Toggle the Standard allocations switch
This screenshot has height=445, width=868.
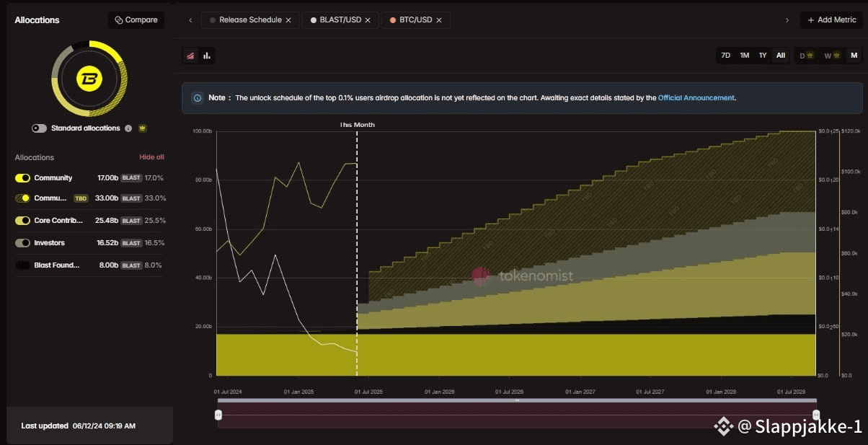[39, 128]
